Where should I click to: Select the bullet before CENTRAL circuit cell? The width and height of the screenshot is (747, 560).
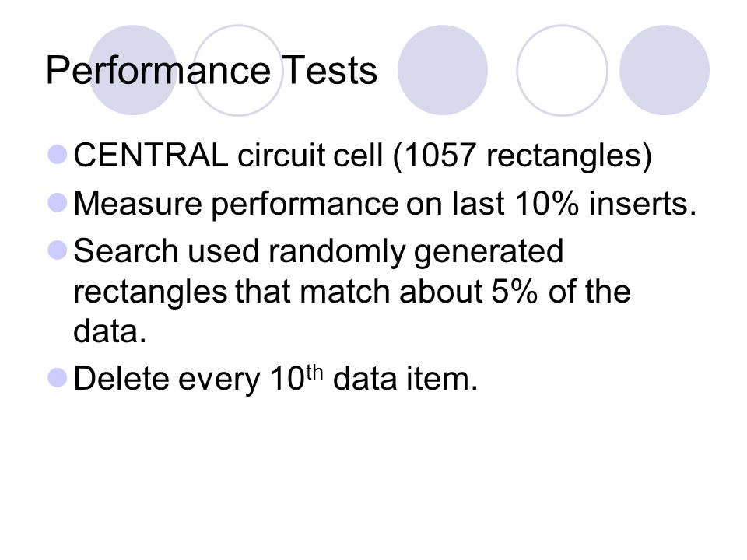coord(58,155)
